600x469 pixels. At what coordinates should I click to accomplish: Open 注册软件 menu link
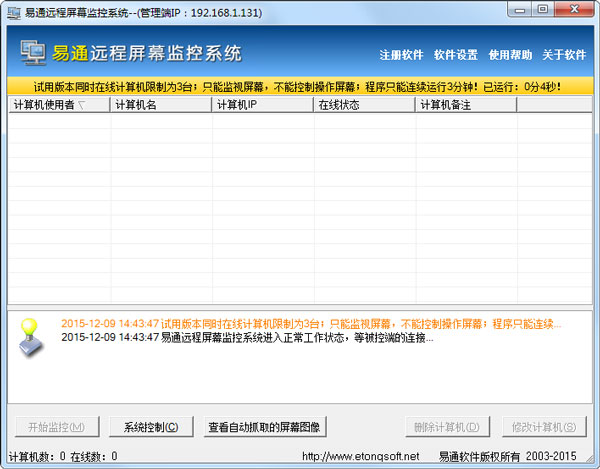pyautogui.click(x=401, y=55)
